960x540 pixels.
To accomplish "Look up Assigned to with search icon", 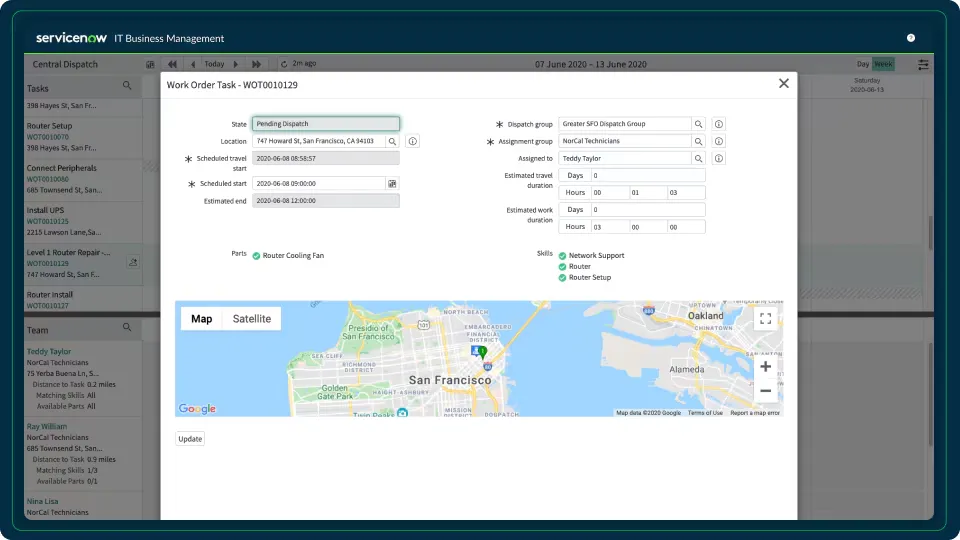I will [699, 159].
